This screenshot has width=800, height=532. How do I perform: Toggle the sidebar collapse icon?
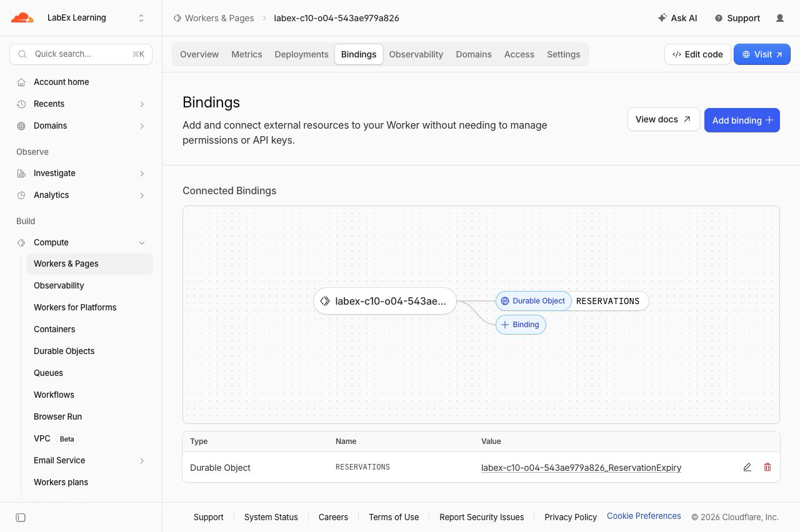(21, 518)
